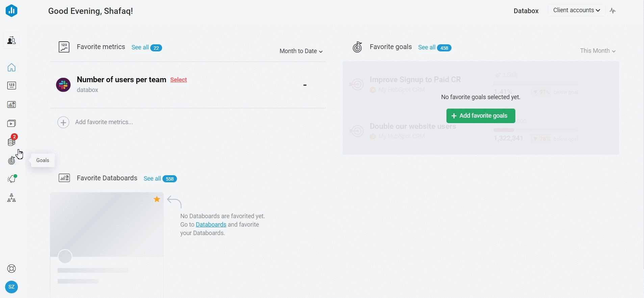Open the Home dashboard icon

click(12, 68)
